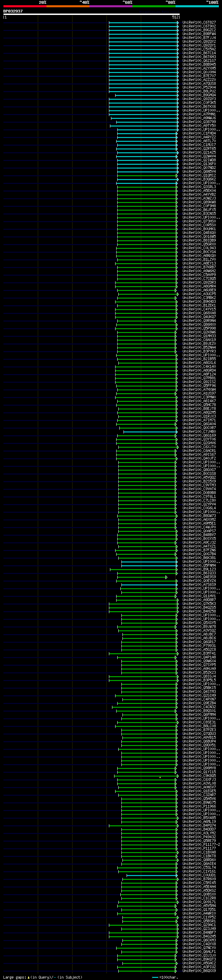Click the cyan alignment bar for UniRef100_C0UUD1
The width and height of the screenshot is (222, 980).
pos(152,875)
